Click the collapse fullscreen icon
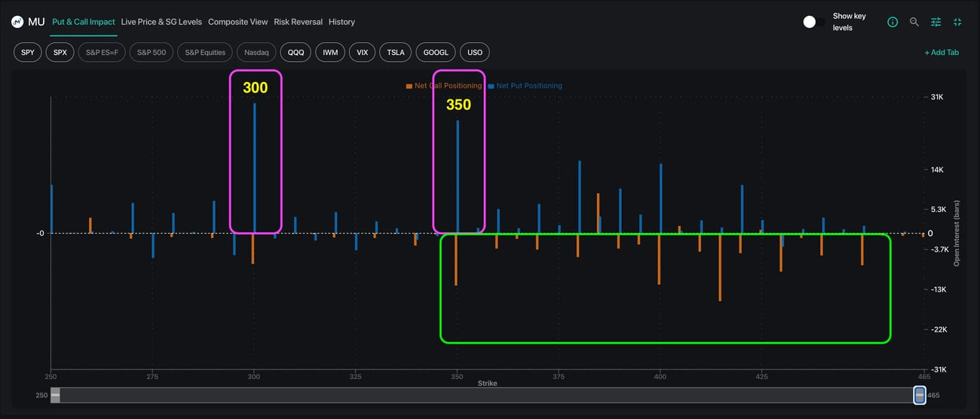This screenshot has height=419, width=980. 957,22
